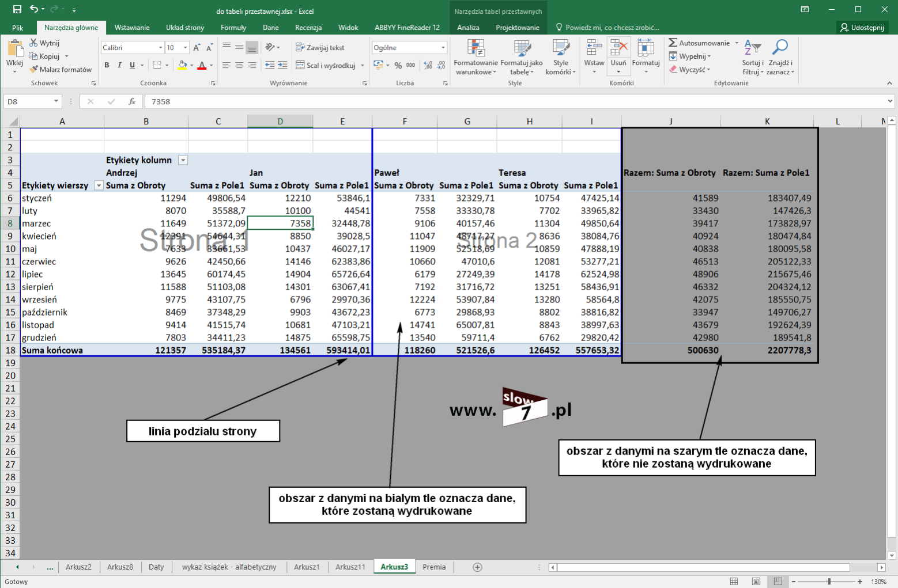Open the Etykiety kolumn filter dropdown

(x=183, y=160)
